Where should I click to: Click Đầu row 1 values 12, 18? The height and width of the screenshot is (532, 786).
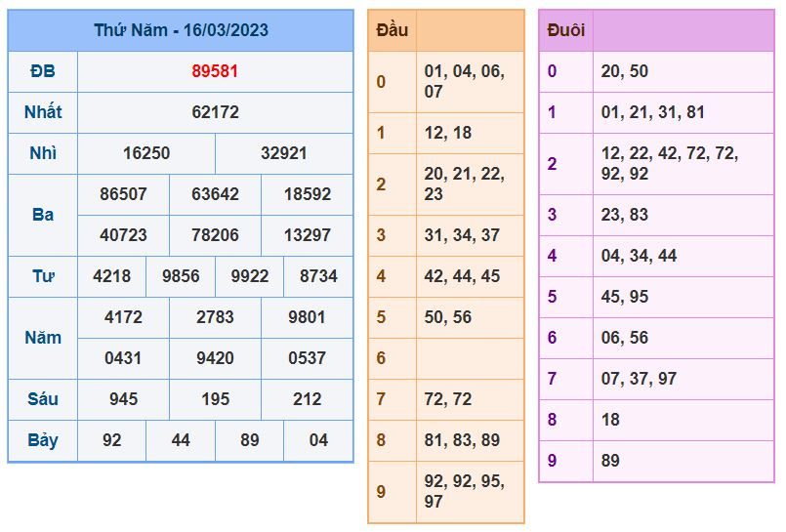[447, 133]
